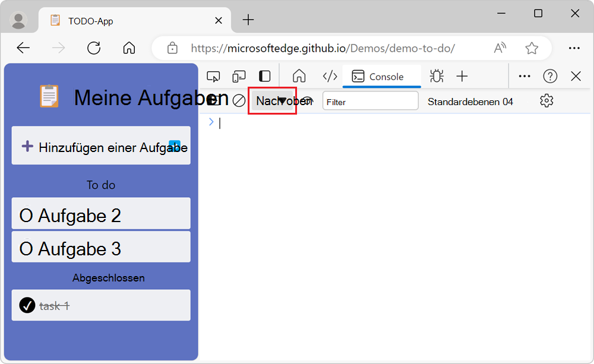Open the customize DevTools menu
Screen dimensions: 594x364
(x=525, y=76)
